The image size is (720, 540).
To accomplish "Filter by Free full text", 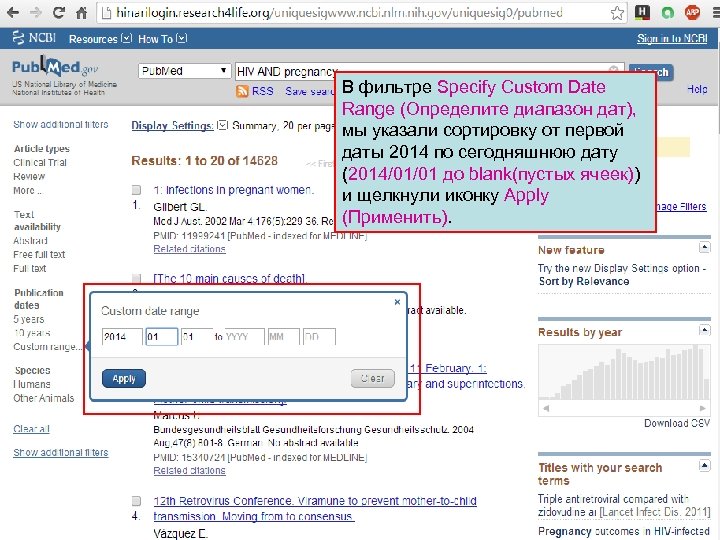I will (x=39, y=254).
